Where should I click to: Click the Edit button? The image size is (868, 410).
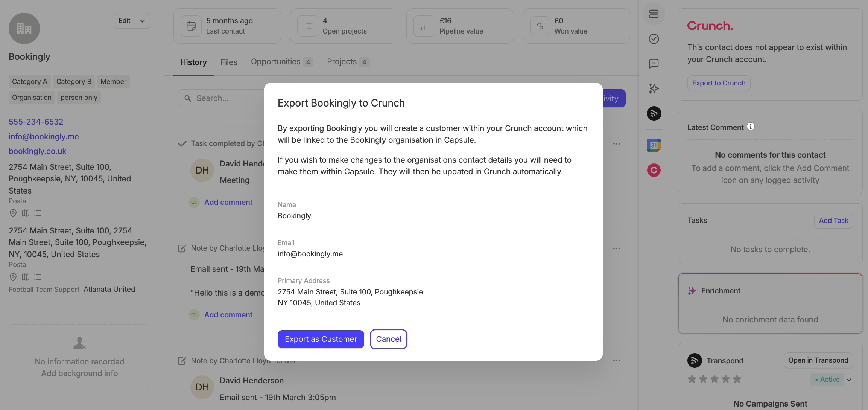click(x=125, y=21)
